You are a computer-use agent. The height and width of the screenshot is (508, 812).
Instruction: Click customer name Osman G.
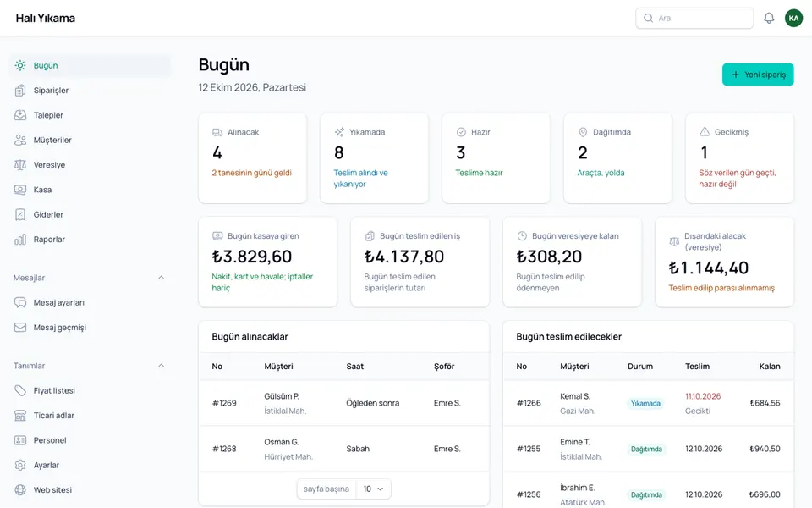[x=281, y=442]
